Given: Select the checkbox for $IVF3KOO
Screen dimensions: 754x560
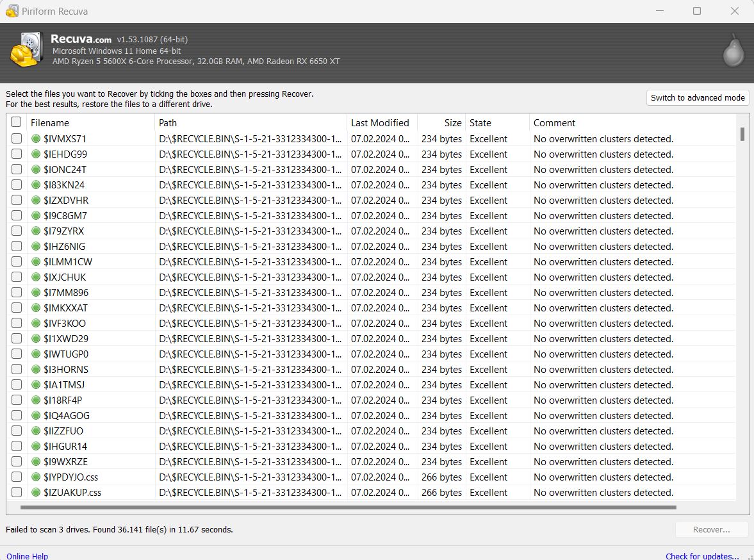Looking at the screenshot, I should click(x=17, y=324).
